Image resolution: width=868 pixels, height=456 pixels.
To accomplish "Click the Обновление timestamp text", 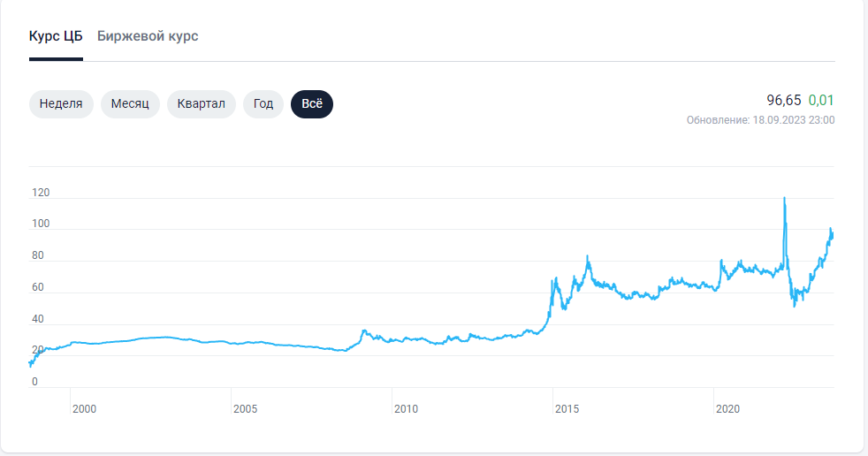I will 760,119.
